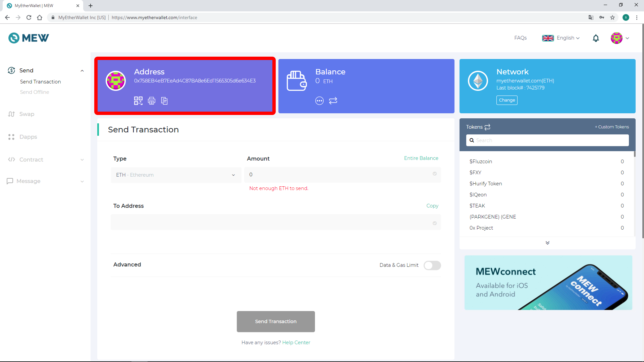Select the $TEAK token row
Image resolution: width=644 pixels, height=362 pixels.
[x=547, y=206]
